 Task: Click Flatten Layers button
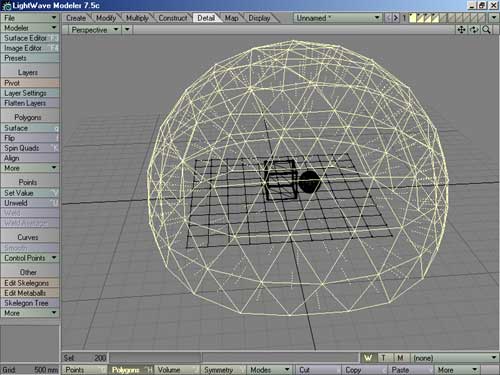tap(30, 103)
